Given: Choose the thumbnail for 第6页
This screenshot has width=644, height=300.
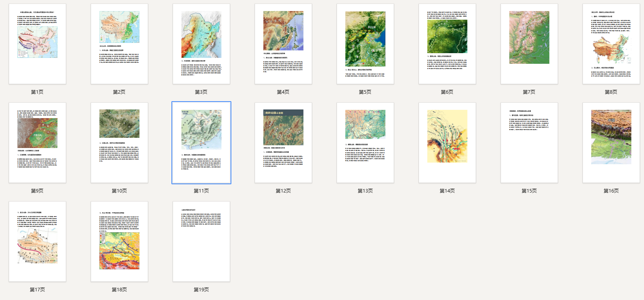Looking at the screenshot, I should tap(447, 44).
